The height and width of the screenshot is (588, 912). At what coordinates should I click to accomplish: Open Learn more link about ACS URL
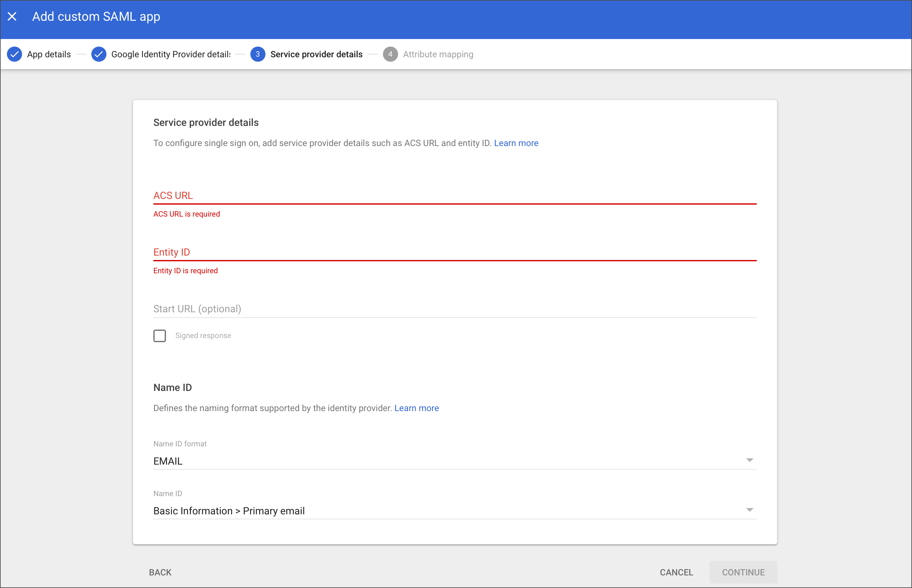click(x=516, y=143)
